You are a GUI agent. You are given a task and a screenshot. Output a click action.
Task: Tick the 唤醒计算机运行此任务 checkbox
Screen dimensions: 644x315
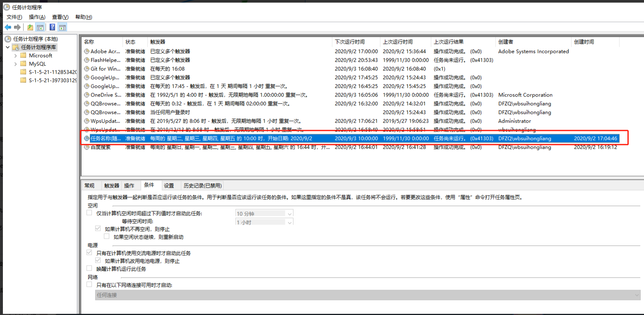pyautogui.click(x=89, y=269)
